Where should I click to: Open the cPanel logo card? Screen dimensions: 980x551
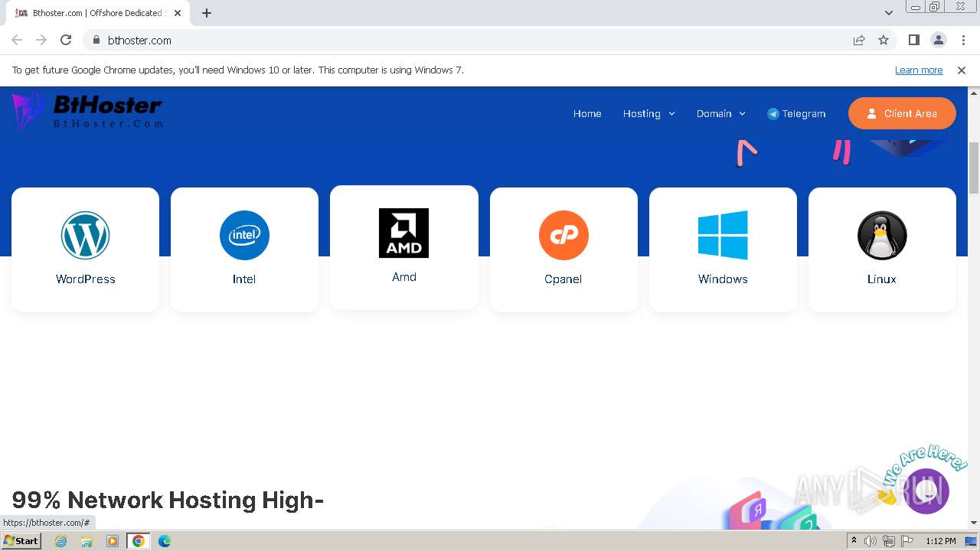click(x=563, y=235)
